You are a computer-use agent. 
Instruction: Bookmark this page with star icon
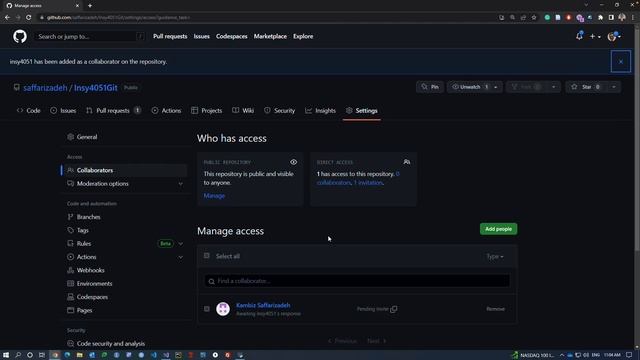coord(534,18)
